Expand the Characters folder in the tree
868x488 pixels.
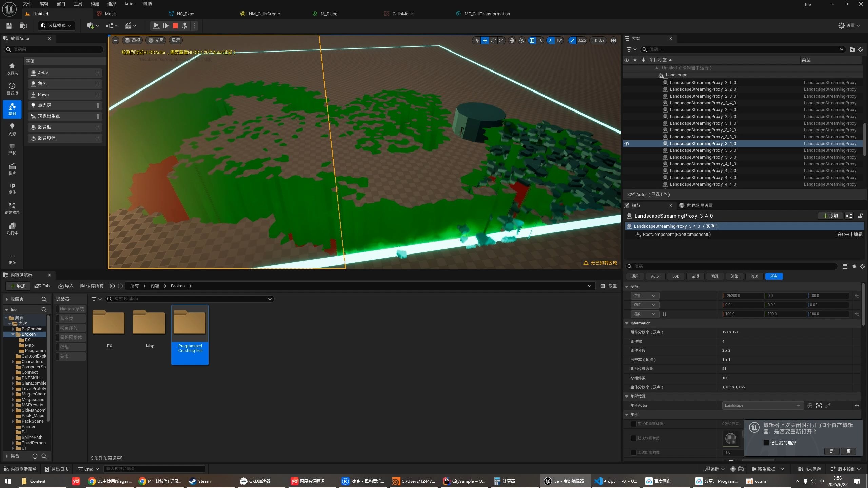click(x=13, y=362)
